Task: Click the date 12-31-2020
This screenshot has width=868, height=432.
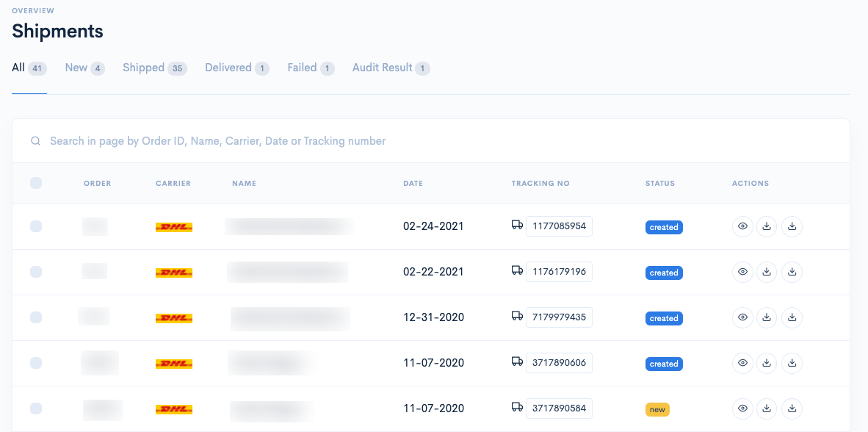Action: click(x=433, y=317)
